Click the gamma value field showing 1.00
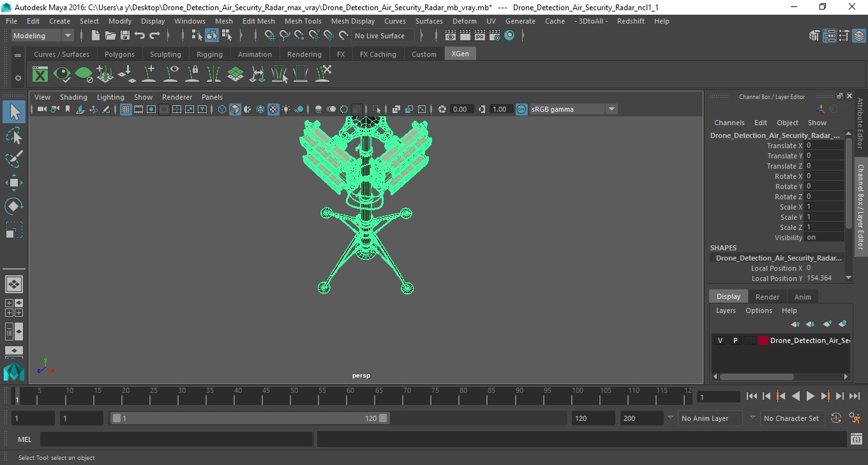This screenshot has height=465, width=868. (x=500, y=109)
